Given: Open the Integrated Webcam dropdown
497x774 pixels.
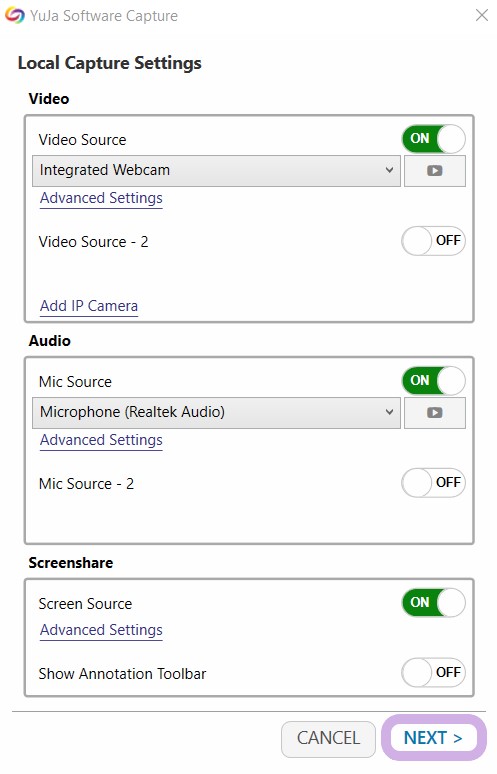Looking at the screenshot, I should coord(216,171).
